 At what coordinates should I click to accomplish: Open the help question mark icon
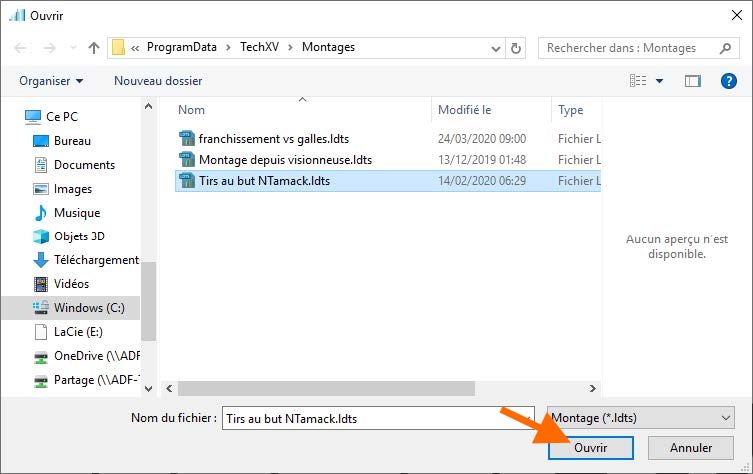pyautogui.click(x=728, y=80)
